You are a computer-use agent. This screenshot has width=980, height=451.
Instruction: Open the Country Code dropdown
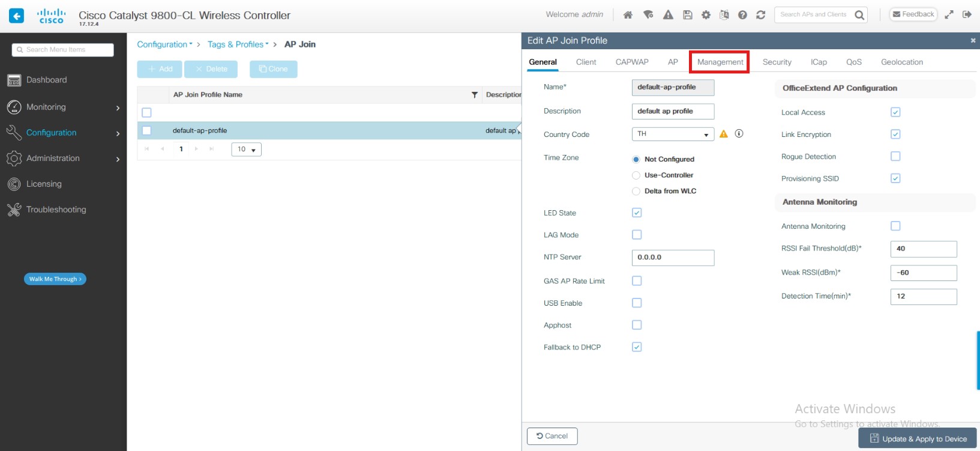click(672, 134)
